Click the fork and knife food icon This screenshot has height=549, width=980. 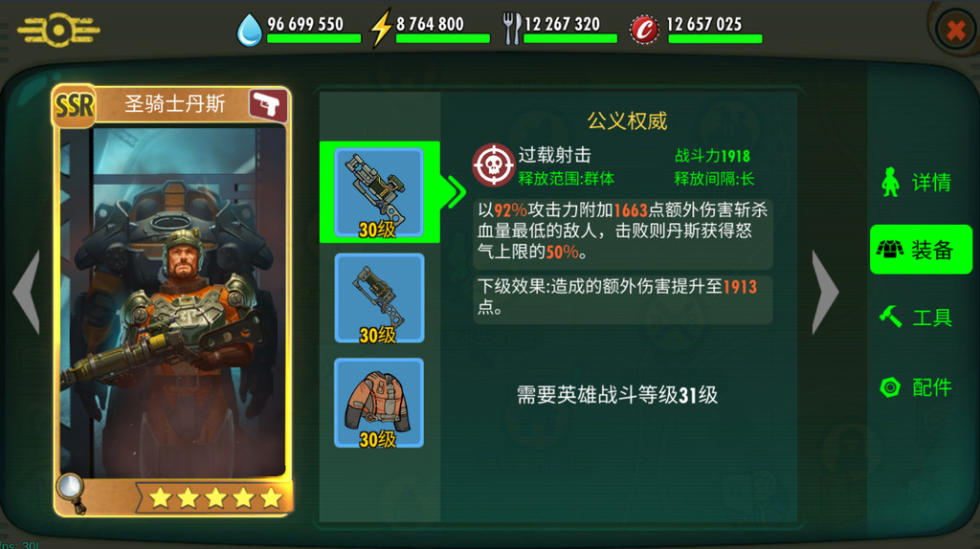tap(512, 29)
